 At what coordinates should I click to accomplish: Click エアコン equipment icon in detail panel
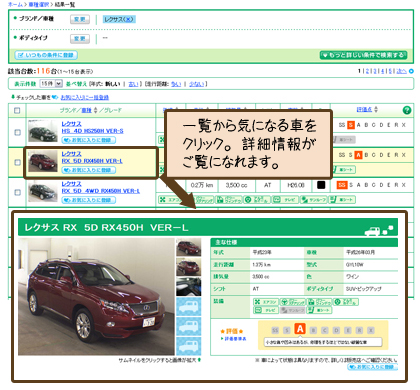(266, 302)
